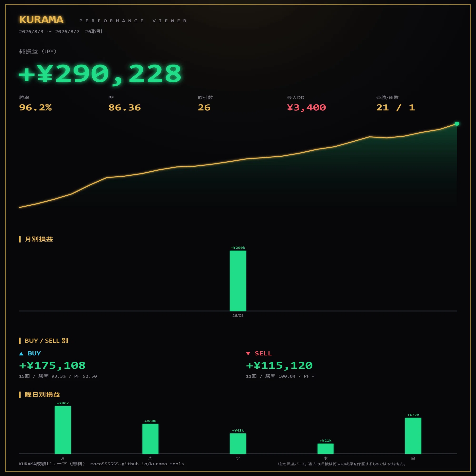This screenshot has height=476, width=476.
Task: Click the red SELL label
Action: tap(263, 353)
